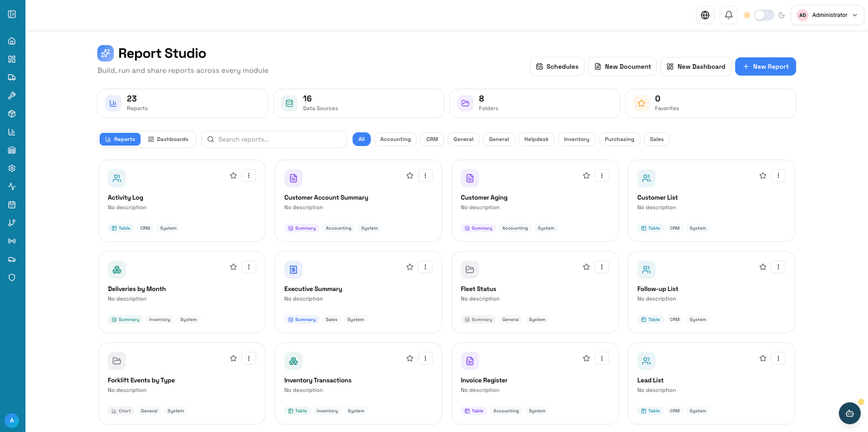Click the Search reports input field
Viewport: 868px width, 432px height.
tap(275, 139)
